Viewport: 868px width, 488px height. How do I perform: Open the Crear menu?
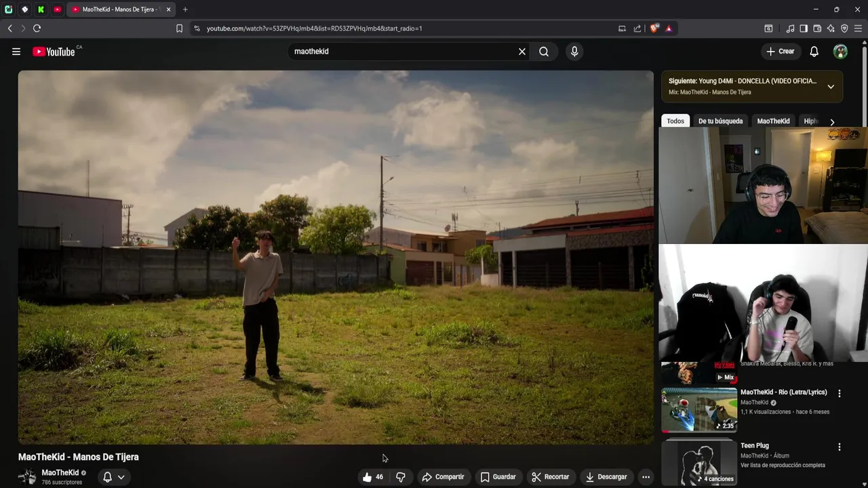coord(781,52)
